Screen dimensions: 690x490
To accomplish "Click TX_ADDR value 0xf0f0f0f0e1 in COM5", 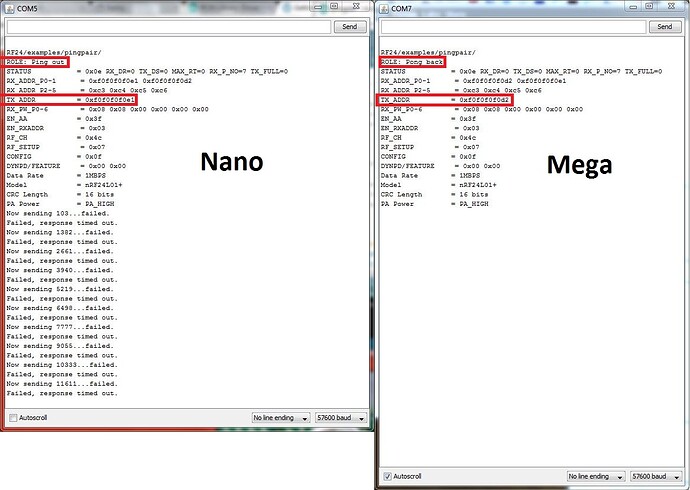I will [110, 100].
